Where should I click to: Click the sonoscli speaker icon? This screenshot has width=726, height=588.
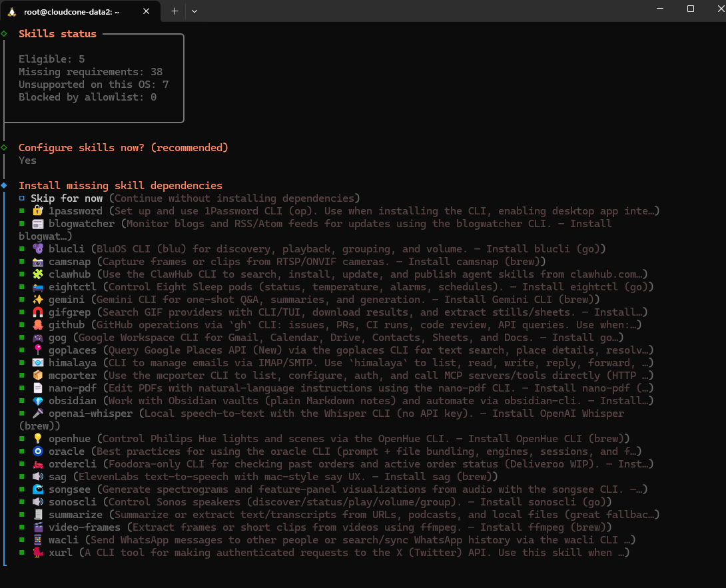pos(38,502)
